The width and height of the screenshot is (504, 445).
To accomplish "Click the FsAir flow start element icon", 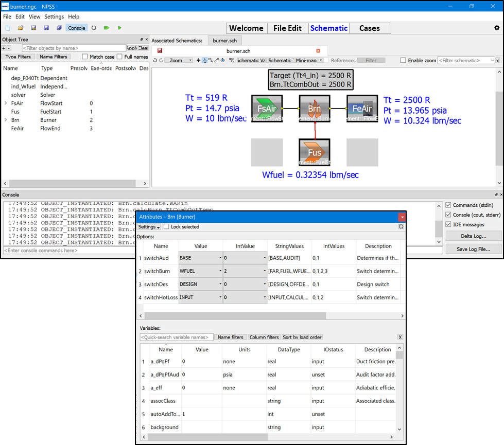I will (x=267, y=109).
